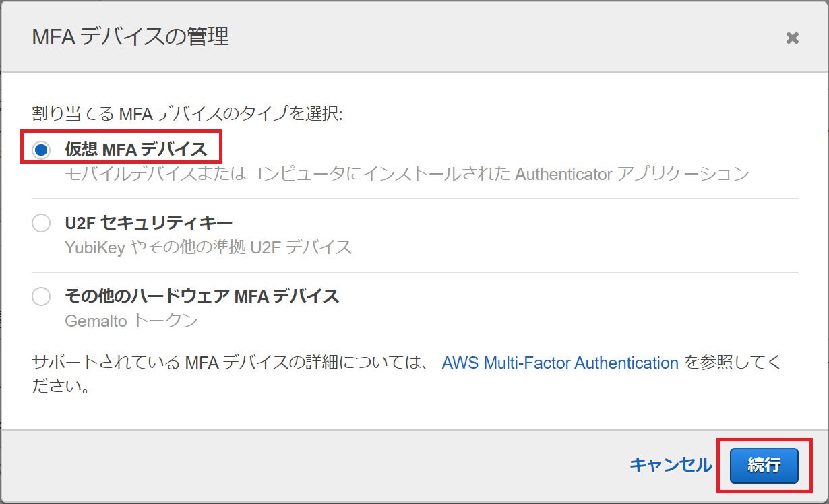This screenshot has width=829, height=504.
Task: Click the U2F セキュリティキー label text
Action: [148, 223]
